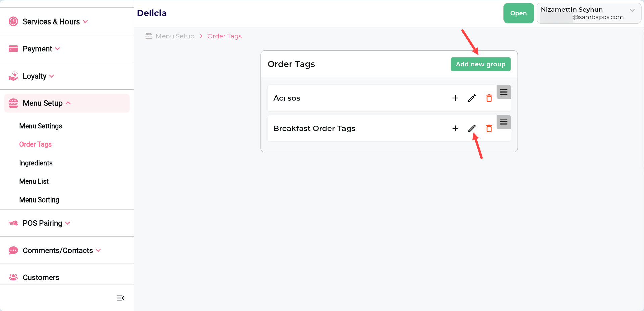Expand the Loyalty section
644x311 pixels.
52,76
